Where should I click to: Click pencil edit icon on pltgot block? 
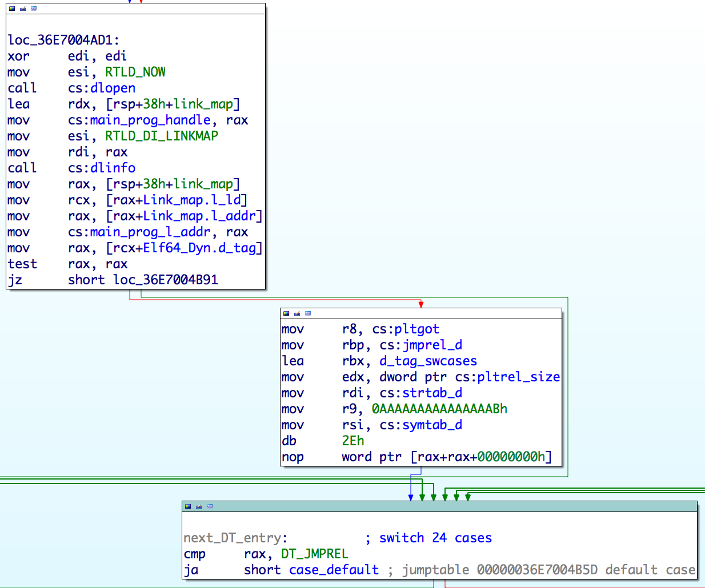(x=297, y=313)
